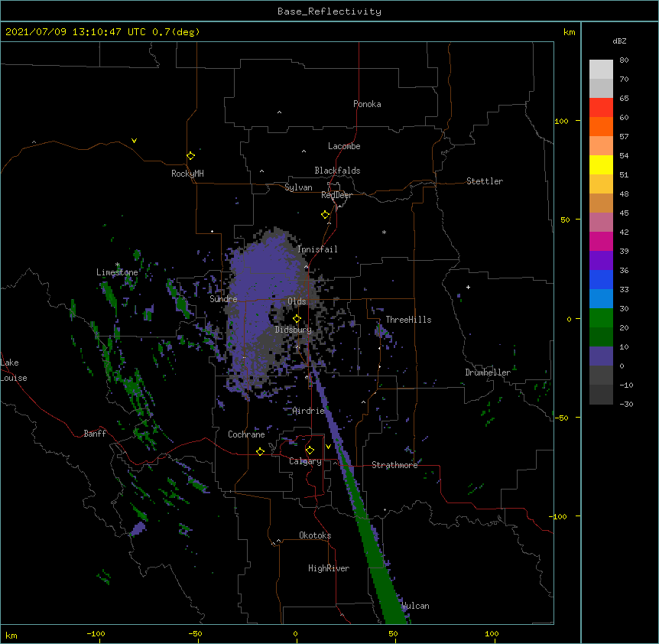
Task: Click the Innisfail label
Action: click(317, 249)
